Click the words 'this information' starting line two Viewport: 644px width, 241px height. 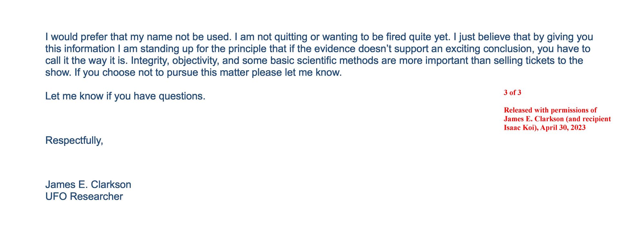[x=80, y=49]
